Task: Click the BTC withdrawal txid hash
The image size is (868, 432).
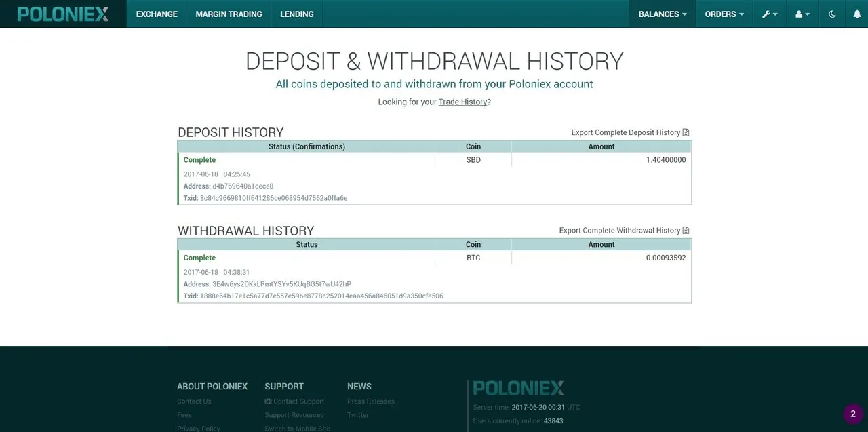Action: point(321,296)
